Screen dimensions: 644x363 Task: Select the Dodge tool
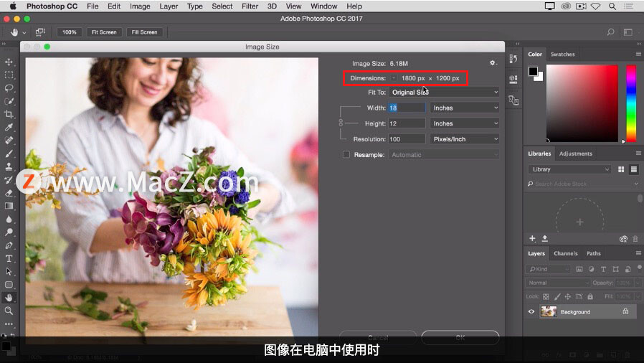tap(9, 232)
